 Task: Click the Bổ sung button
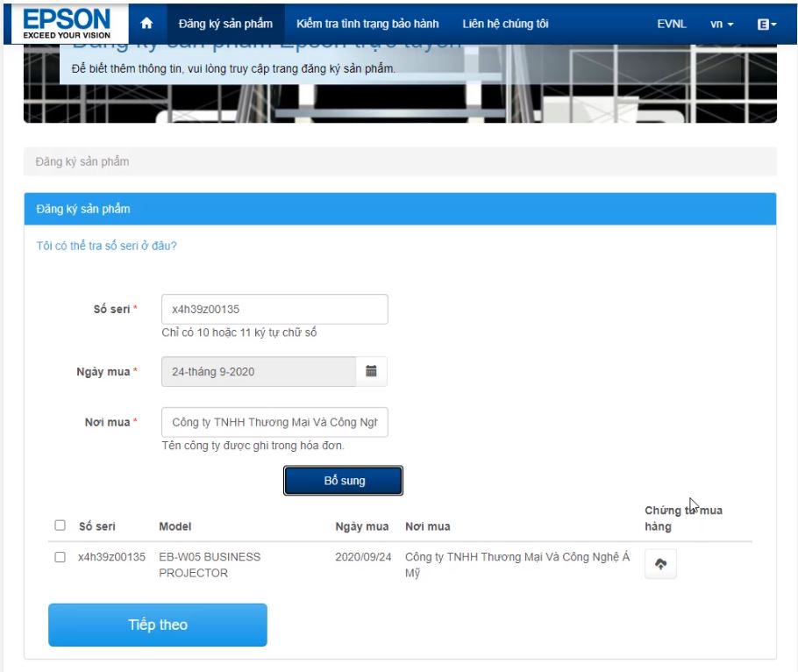pyautogui.click(x=343, y=480)
